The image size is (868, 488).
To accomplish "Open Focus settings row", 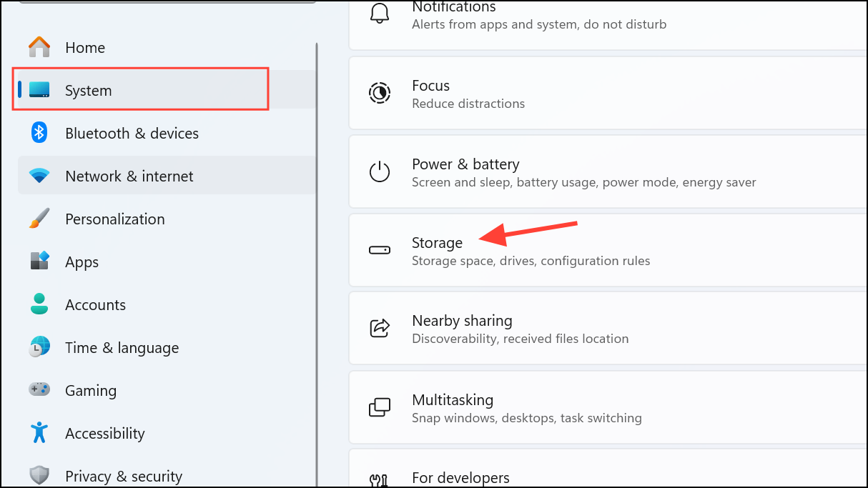I will point(608,94).
